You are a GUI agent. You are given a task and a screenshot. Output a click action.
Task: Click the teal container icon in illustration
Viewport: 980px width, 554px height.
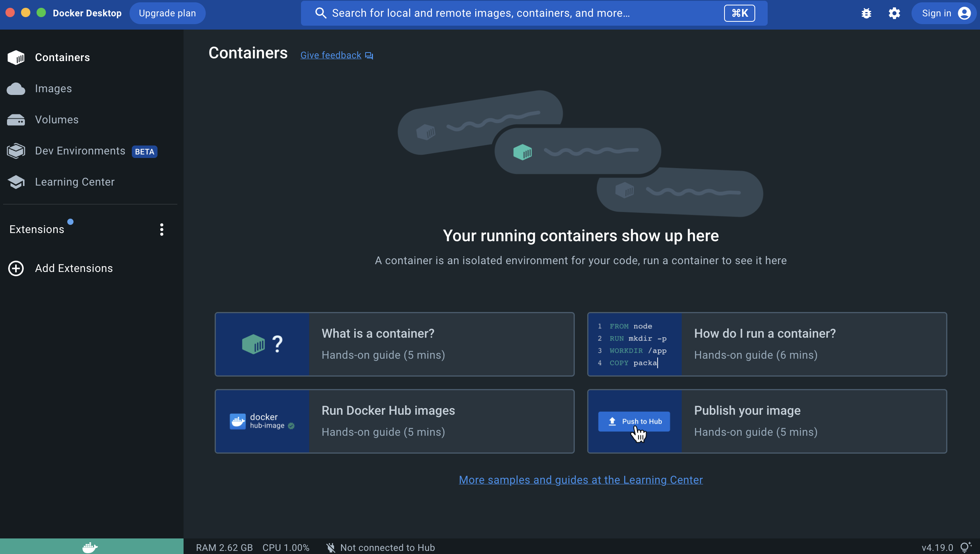523,152
